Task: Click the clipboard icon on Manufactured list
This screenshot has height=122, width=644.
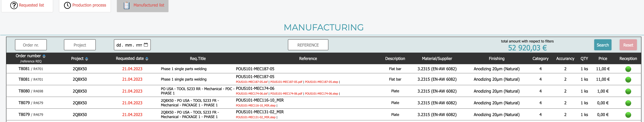Action: [126, 5]
